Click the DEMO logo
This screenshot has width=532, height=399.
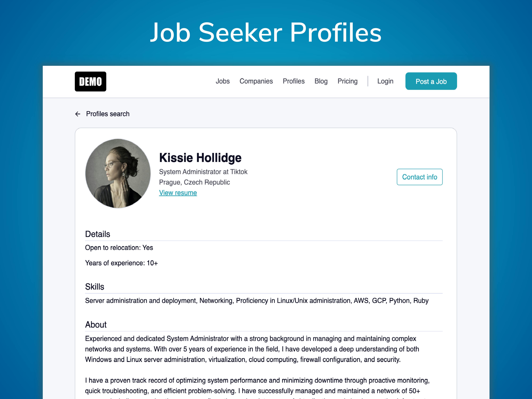(x=90, y=82)
